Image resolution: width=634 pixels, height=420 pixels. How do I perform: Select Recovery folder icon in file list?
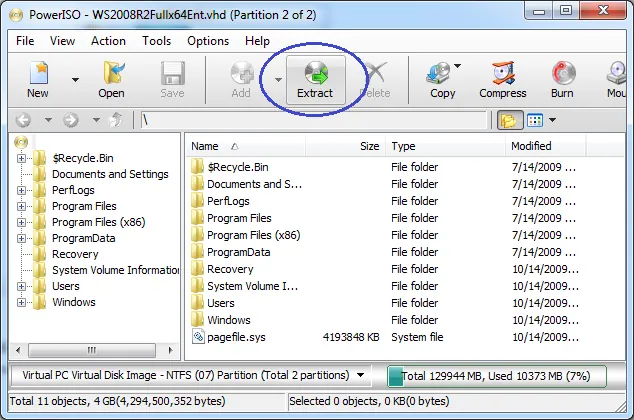coord(197,268)
